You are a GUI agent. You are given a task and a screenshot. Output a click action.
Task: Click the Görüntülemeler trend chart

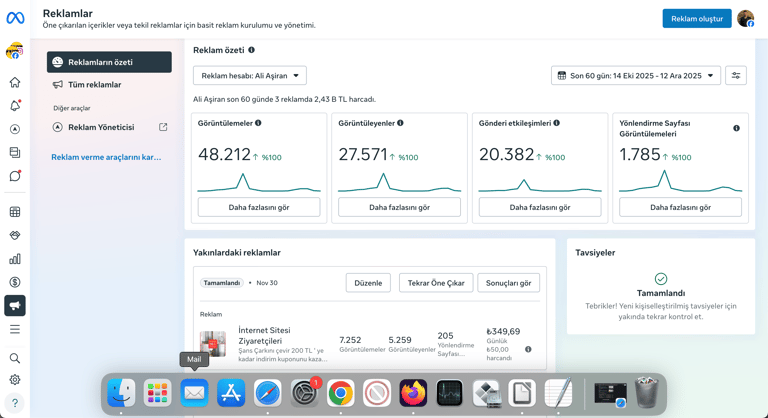(x=259, y=182)
